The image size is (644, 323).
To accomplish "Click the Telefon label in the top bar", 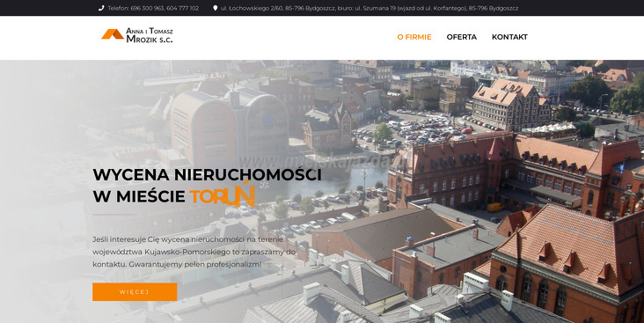I will (119, 8).
